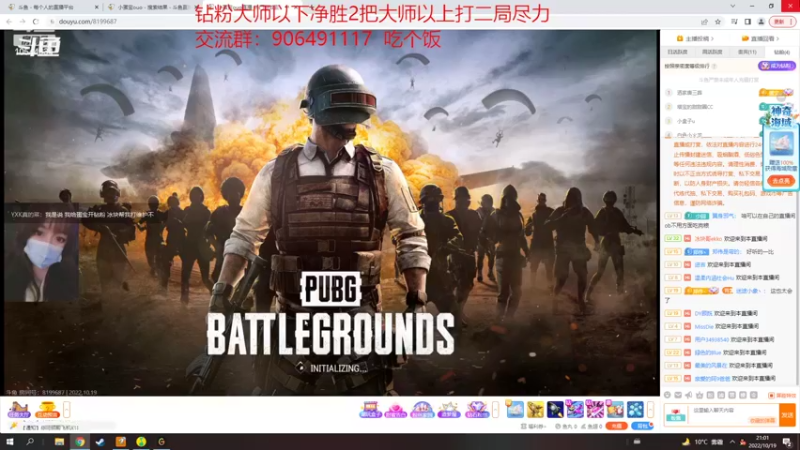Click the 鱼翅 0 balance

coord(592,427)
